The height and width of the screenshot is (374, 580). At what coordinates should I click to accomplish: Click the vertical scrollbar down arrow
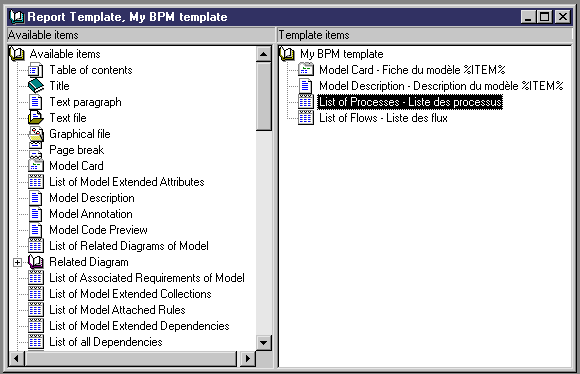(263, 343)
